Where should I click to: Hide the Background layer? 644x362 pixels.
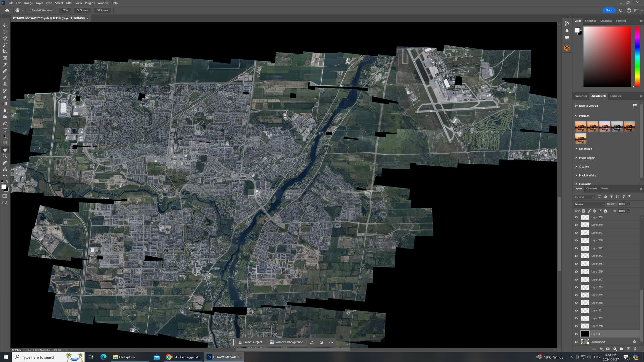tap(576, 342)
